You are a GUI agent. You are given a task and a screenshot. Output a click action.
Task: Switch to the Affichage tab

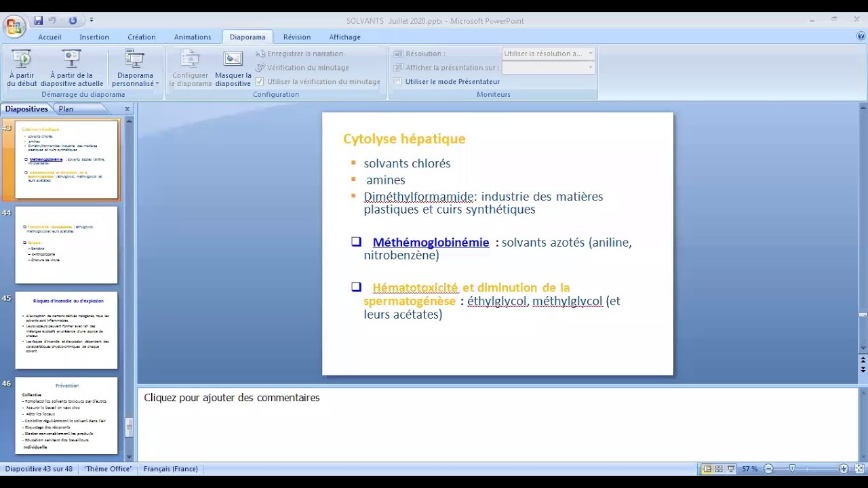point(344,37)
